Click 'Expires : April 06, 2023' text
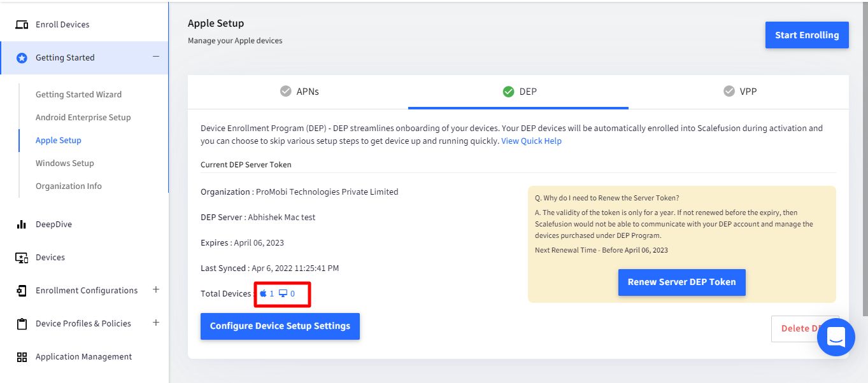 pos(242,242)
